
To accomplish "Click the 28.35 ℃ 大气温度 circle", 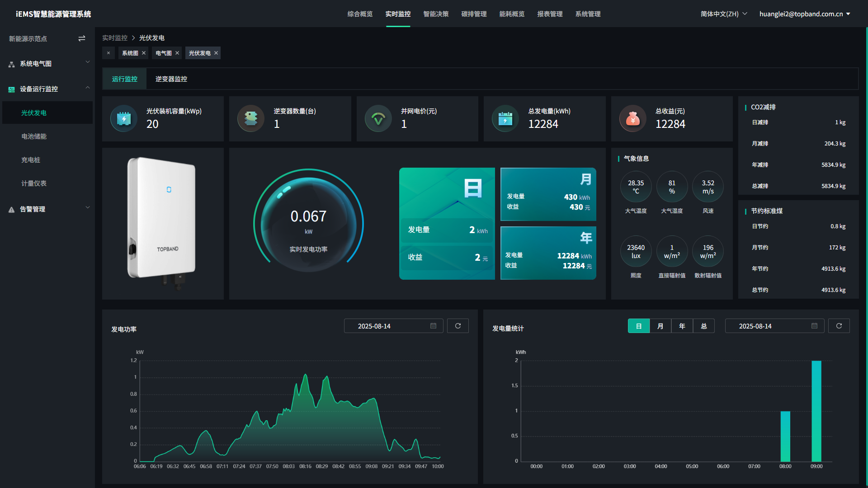I will 636,187.
